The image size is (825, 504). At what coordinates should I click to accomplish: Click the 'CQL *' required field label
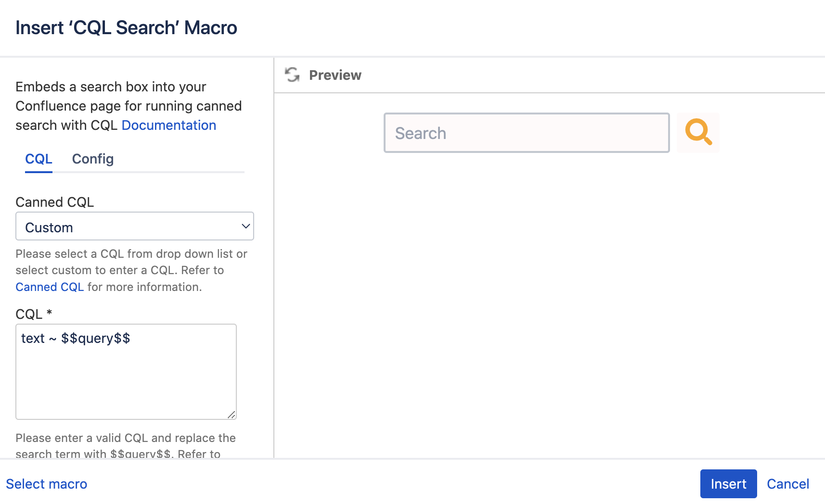[34, 315]
